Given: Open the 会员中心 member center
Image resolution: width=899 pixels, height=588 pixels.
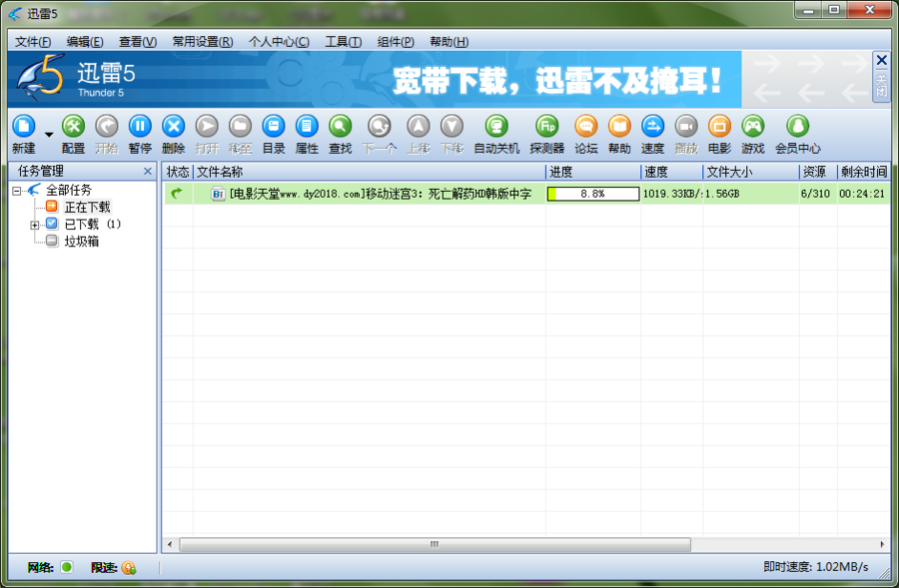Looking at the screenshot, I should coord(797,126).
